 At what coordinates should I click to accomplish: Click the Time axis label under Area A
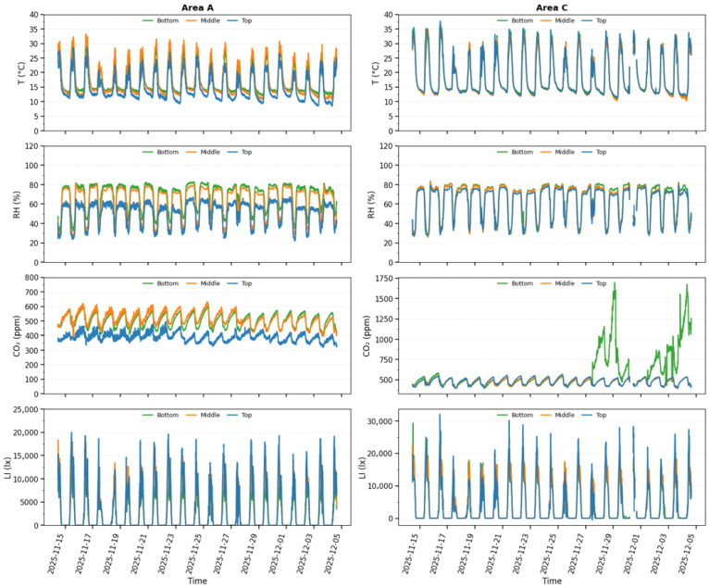point(197,581)
